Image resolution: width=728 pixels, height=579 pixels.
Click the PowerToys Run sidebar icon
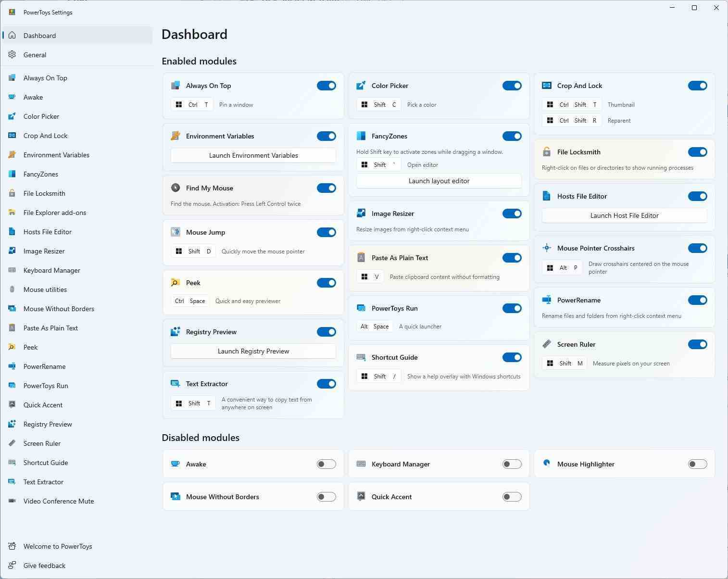click(x=12, y=386)
